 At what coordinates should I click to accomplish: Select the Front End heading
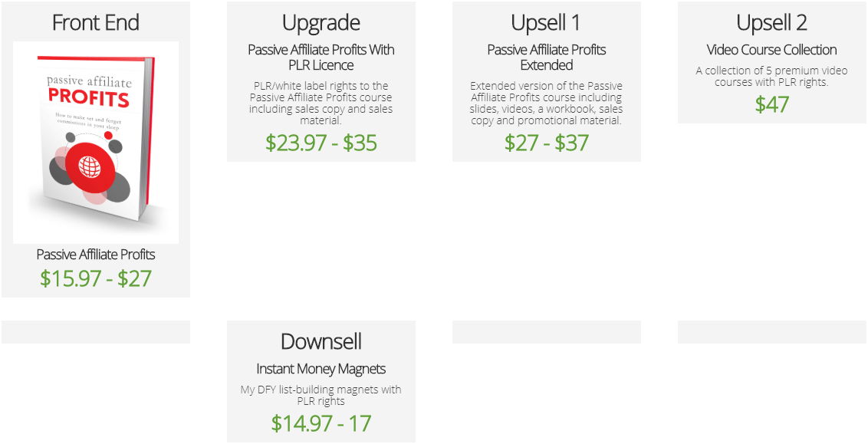tap(96, 23)
